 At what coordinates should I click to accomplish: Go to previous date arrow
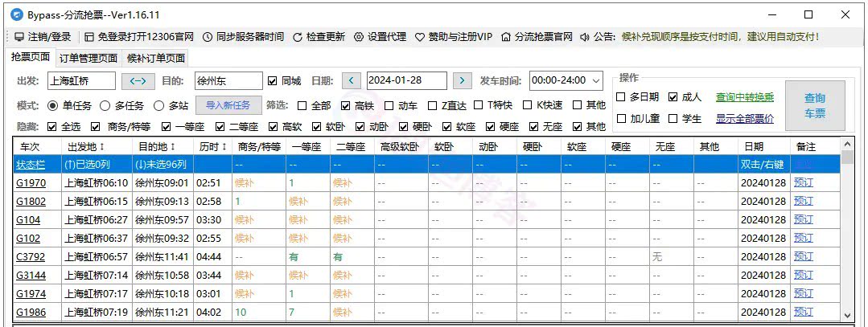coord(352,81)
